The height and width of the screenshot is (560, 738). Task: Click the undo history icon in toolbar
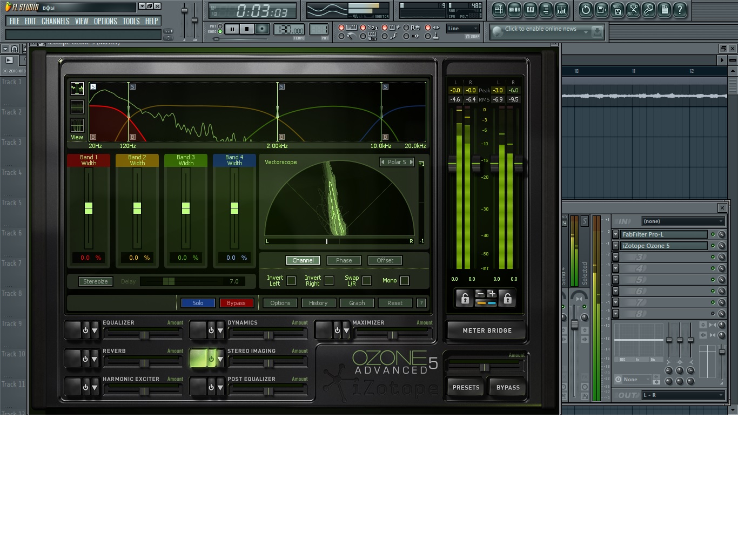(x=586, y=9)
